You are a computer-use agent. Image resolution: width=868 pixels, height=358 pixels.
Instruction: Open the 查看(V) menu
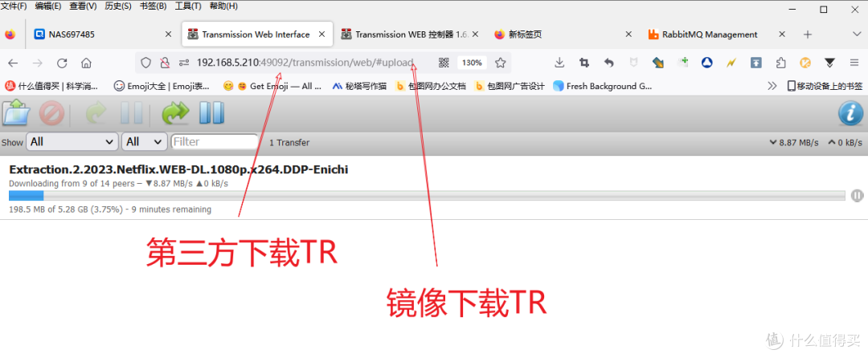[83, 6]
